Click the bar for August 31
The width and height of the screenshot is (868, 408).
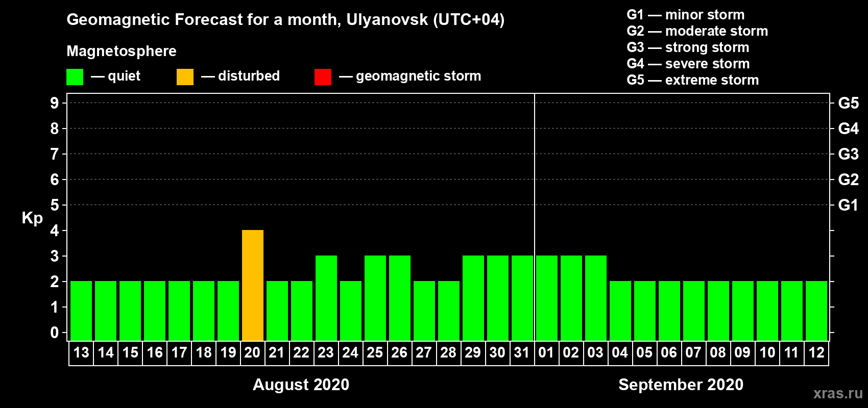[x=522, y=298]
